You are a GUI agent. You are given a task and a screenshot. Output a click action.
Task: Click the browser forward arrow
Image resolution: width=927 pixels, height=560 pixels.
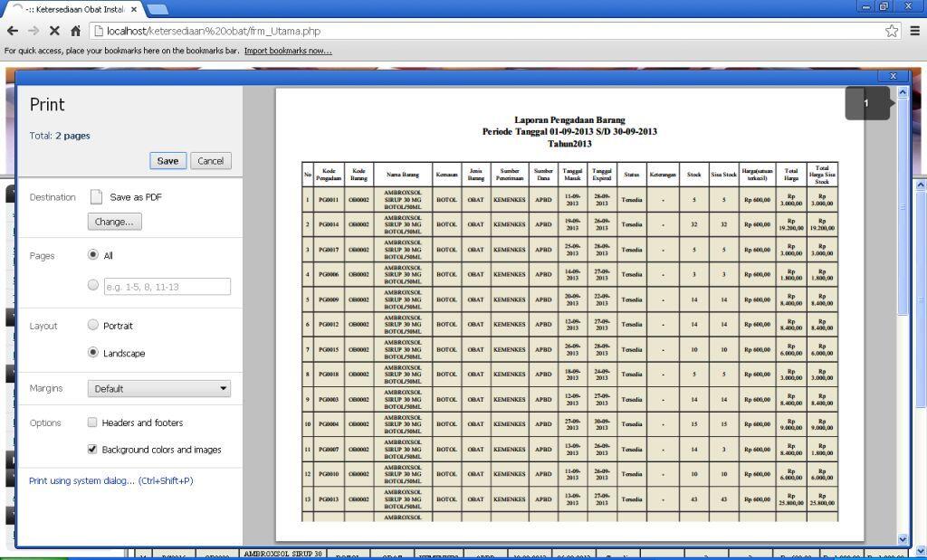(x=33, y=31)
